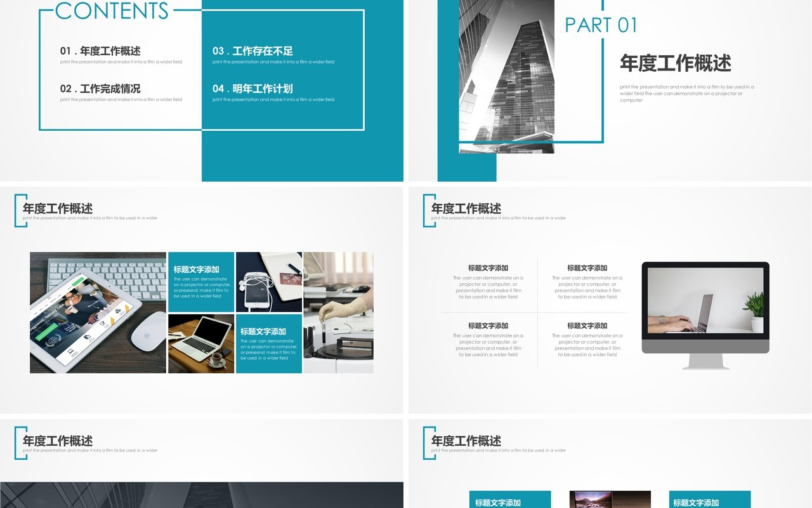The width and height of the screenshot is (812, 508).
Task: Click the teal 标题文字添加 card left of the landscape photo
Action: [510, 499]
